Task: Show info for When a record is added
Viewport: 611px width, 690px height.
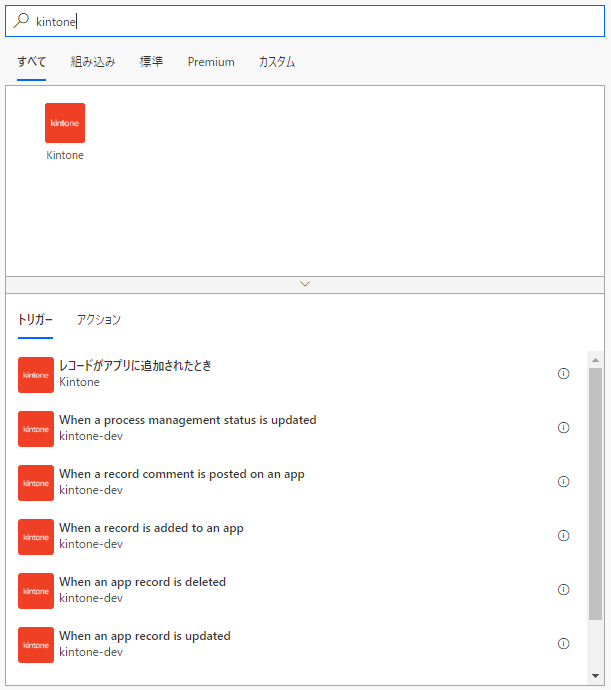Action: 563,536
